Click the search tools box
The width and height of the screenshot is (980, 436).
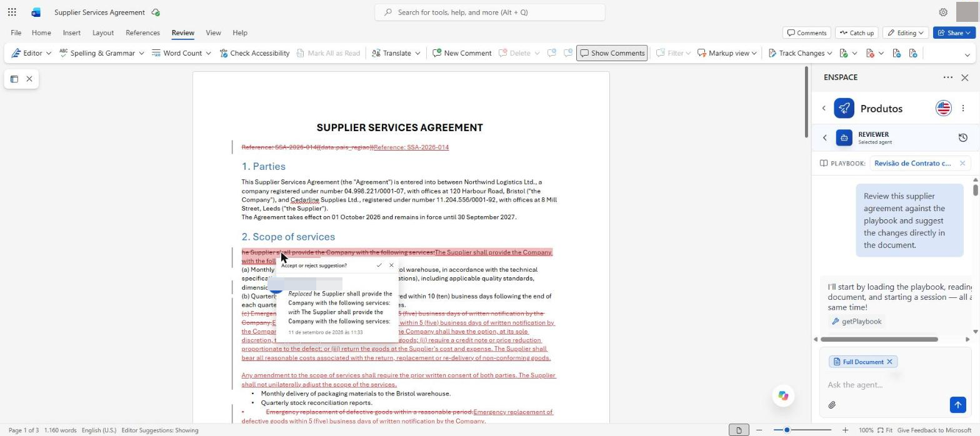(x=490, y=12)
